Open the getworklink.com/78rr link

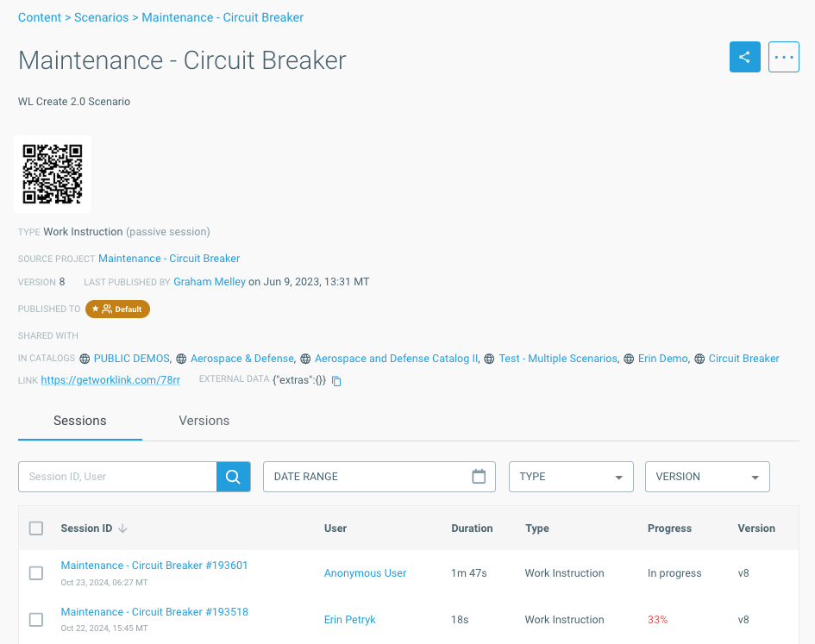point(110,380)
